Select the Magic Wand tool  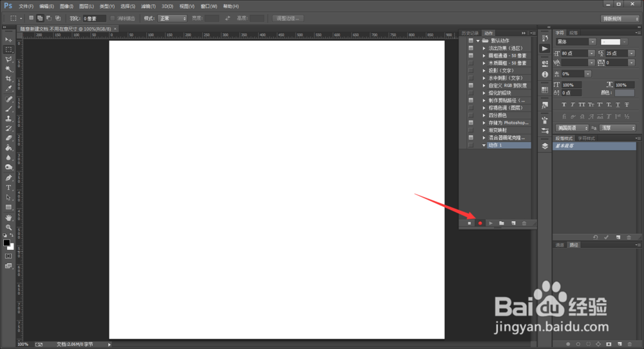[8, 69]
